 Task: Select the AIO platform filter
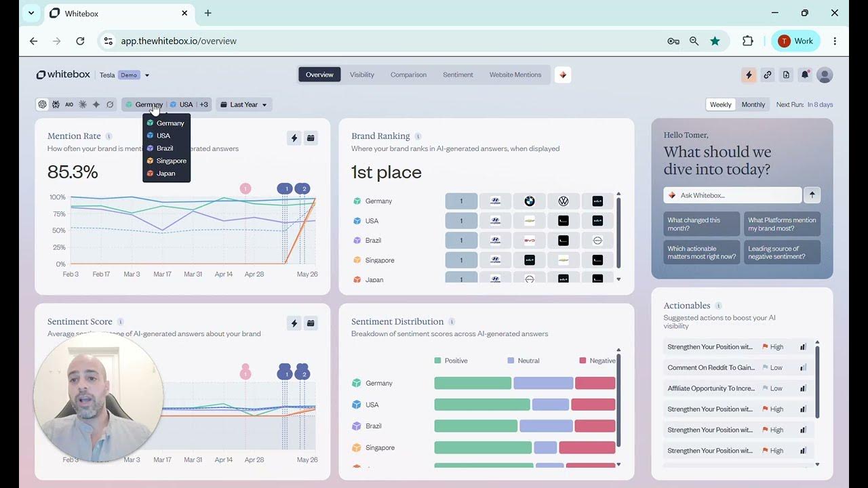tap(69, 104)
